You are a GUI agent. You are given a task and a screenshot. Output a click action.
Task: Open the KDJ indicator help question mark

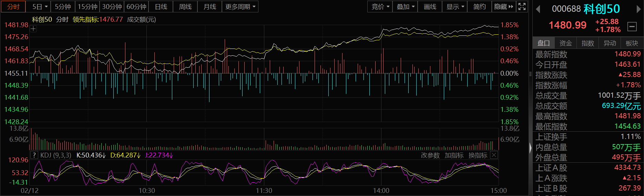click(34, 155)
